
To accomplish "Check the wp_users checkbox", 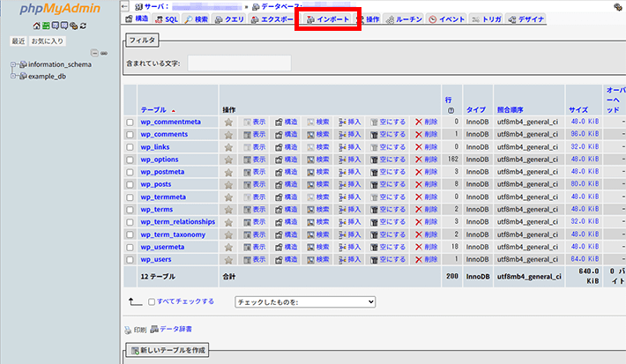I will [130, 260].
